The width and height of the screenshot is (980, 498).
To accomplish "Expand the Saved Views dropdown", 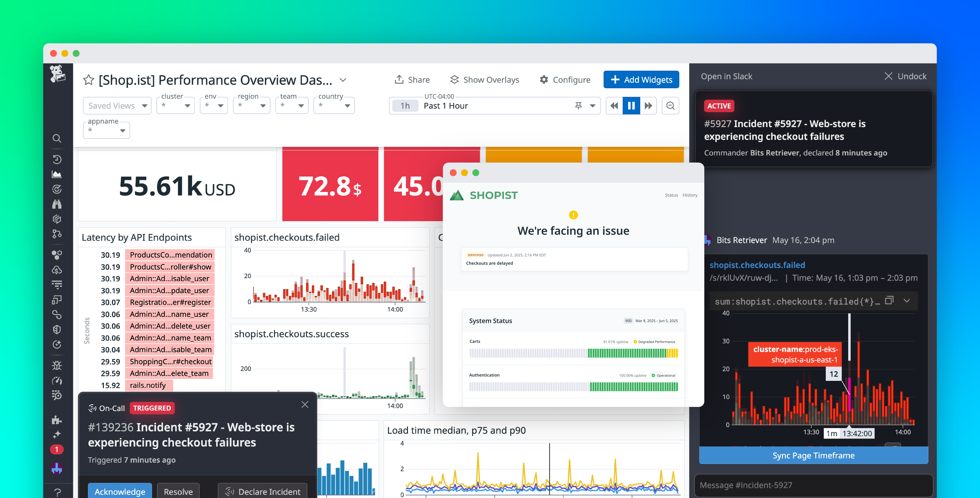I will [x=117, y=106].
